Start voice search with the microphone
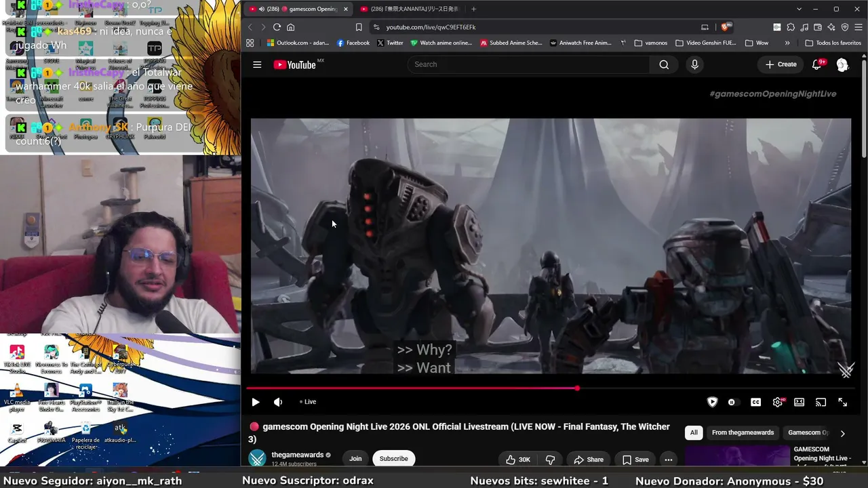 point(694,64)
